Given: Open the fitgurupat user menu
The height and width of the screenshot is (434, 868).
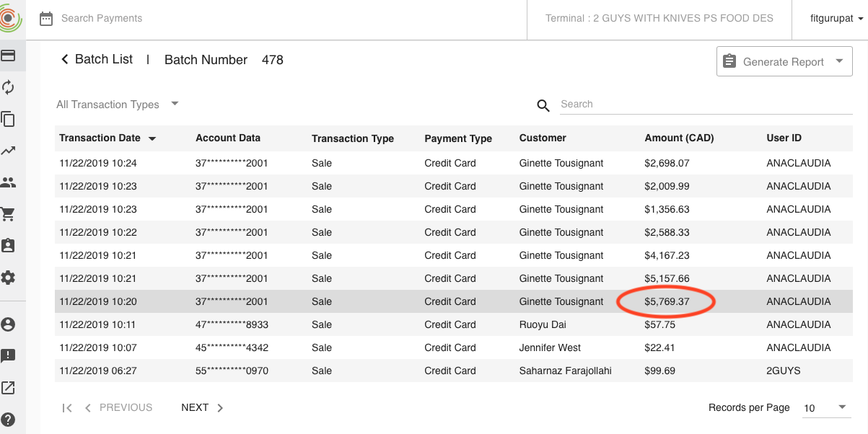Looking at the screenshot, I should point(836,19).
